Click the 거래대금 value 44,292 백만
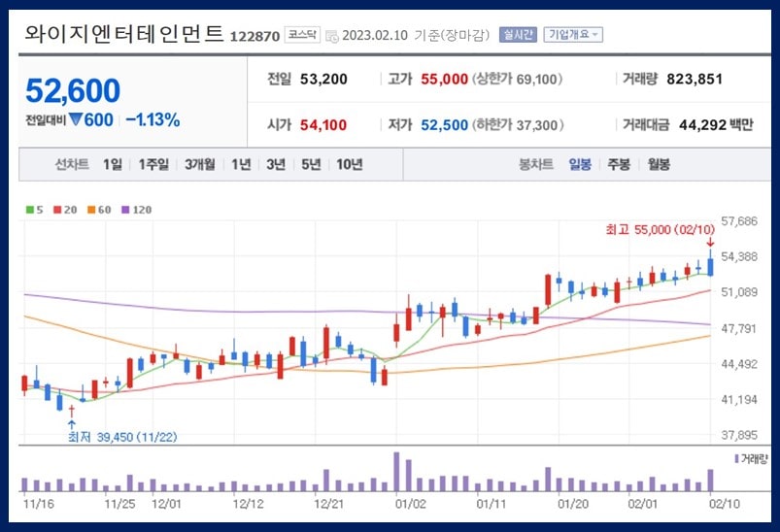The height and width of the screenshot is (532, 780). click(716, 125)
